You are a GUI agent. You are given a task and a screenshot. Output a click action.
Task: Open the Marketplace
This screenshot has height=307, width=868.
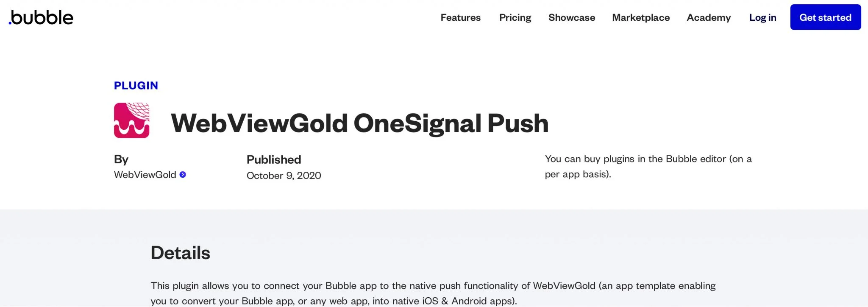[x=640, y=17]
